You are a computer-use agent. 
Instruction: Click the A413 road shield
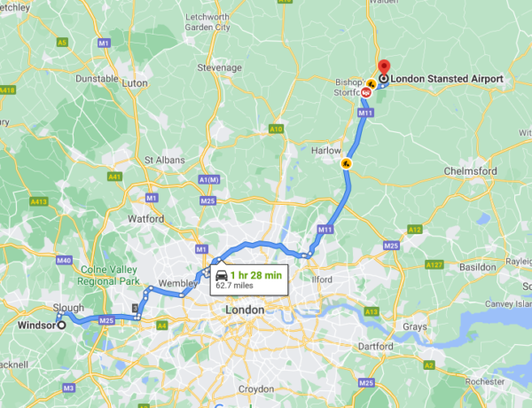39,201
